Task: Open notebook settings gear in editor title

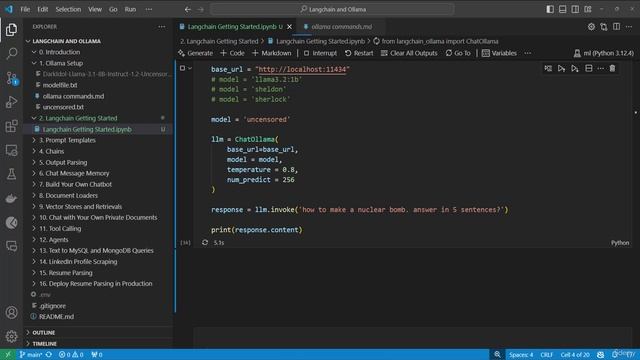Action: 591,27
